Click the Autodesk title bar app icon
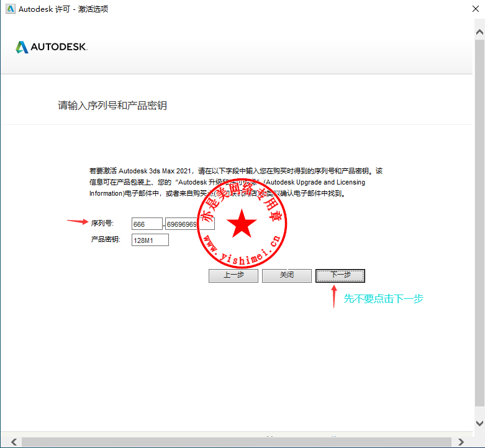Image resolution: width=485 pixels, height=448 pixels. tap(10, 9)
